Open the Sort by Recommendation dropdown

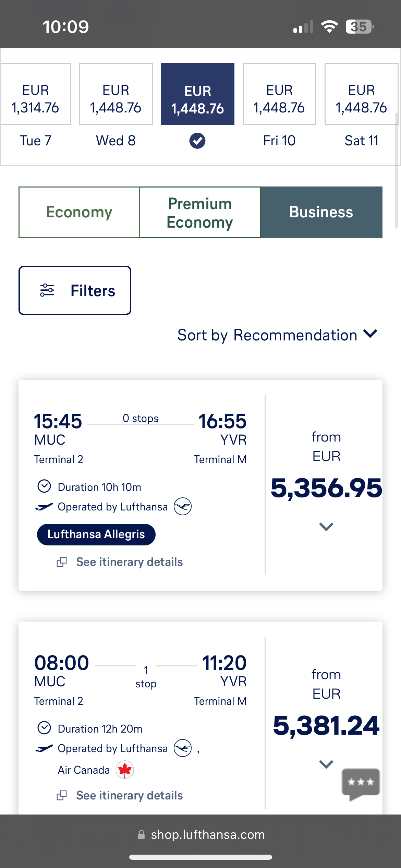(277, 335)
